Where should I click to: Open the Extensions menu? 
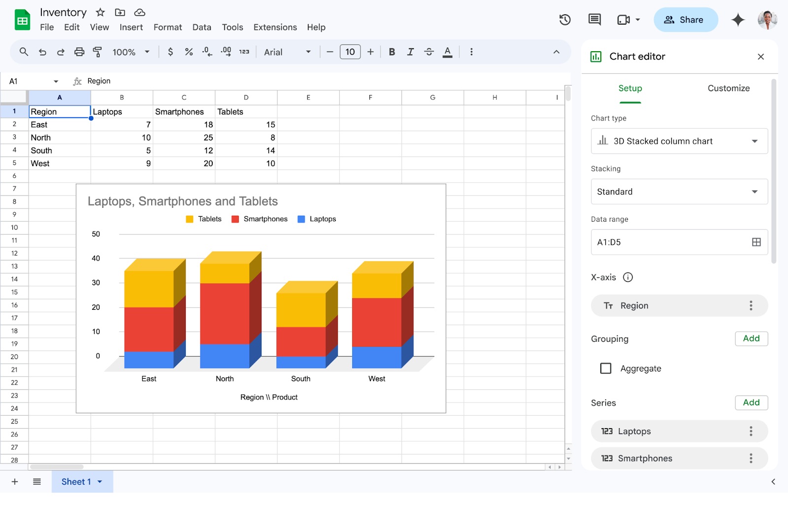coord(275,27)
